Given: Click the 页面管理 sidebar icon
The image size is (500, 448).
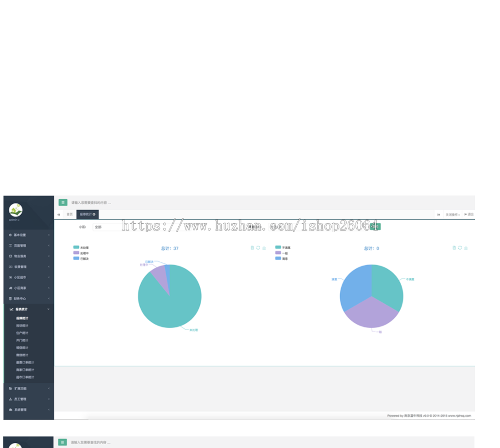Looking at the screenshot, I should pyautogui.click(x=10, y=245).
